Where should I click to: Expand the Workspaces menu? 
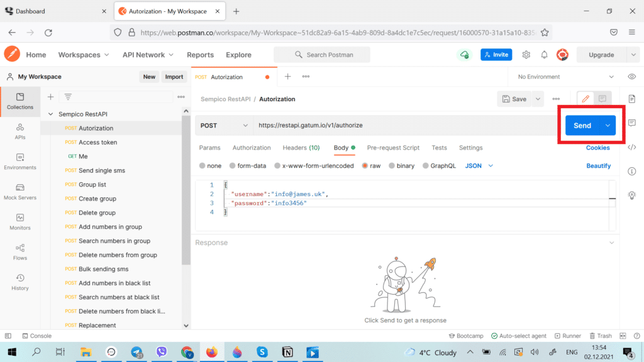(x=84, y=55)
